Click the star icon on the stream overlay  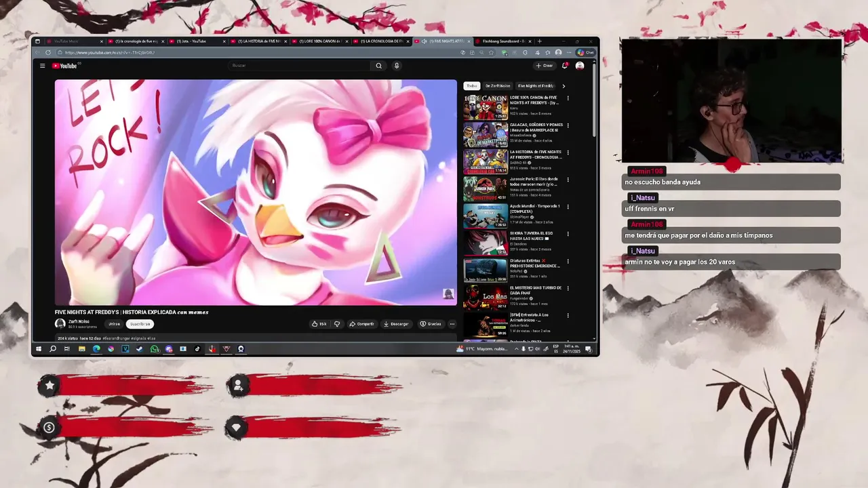50,386
